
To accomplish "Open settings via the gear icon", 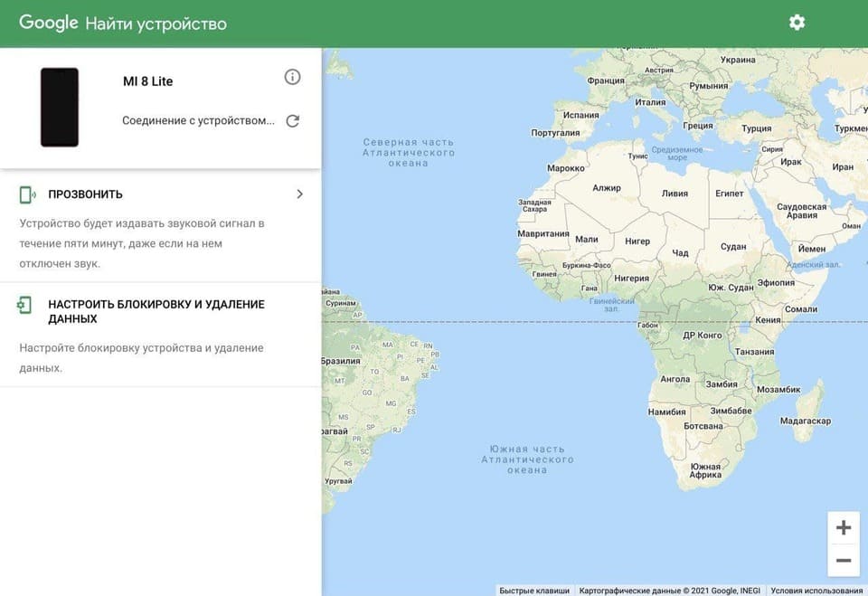I will click(796, 23).
